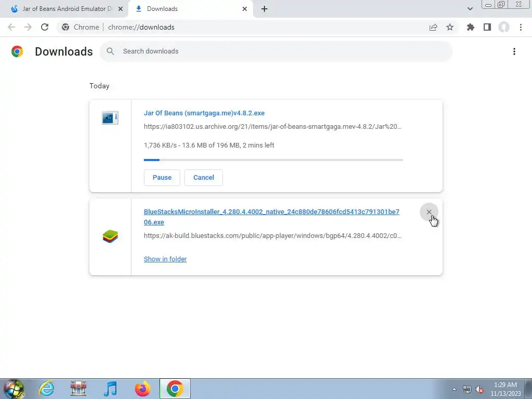Viewport: 532px width, 399px height.
Task: Open Chrome's three-dot main menu
Action: coord(521,27)
